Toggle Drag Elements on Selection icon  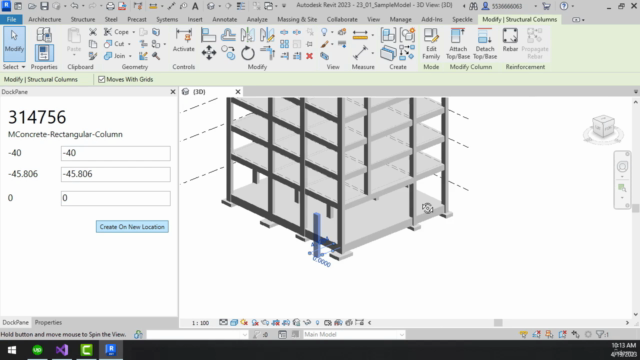(576, 334)
